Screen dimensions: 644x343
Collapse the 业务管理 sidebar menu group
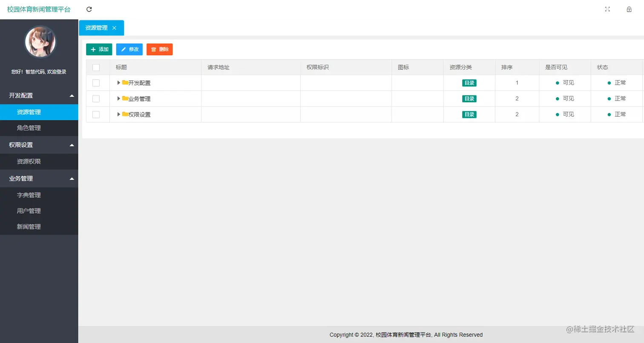tap(39, 179)
